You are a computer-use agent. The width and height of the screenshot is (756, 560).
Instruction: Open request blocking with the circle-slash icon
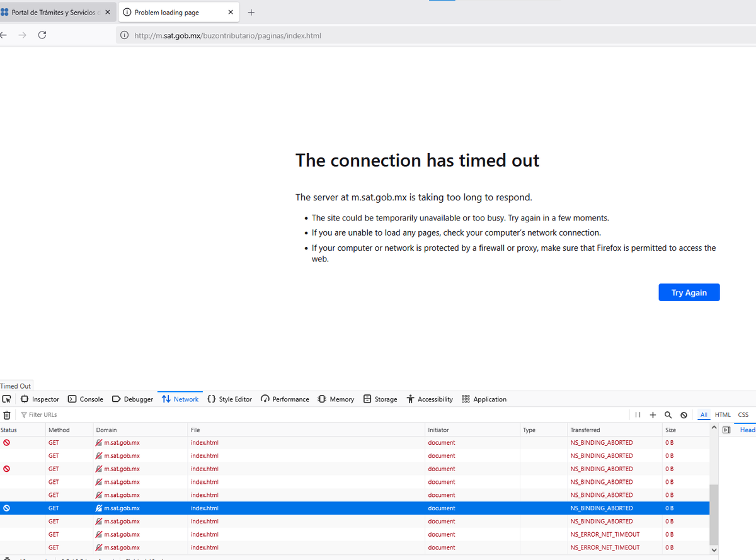(684, 415)
